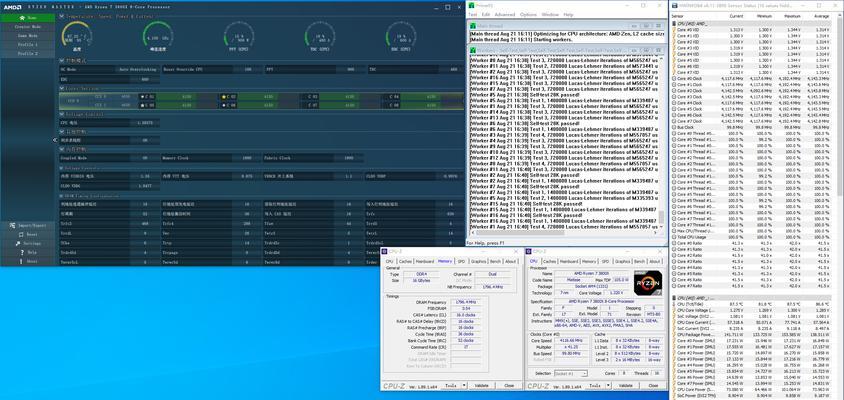Select Creator Mode in Ryzen Master
The height and width of the screenshot is (400, 844).
point(27,26)
